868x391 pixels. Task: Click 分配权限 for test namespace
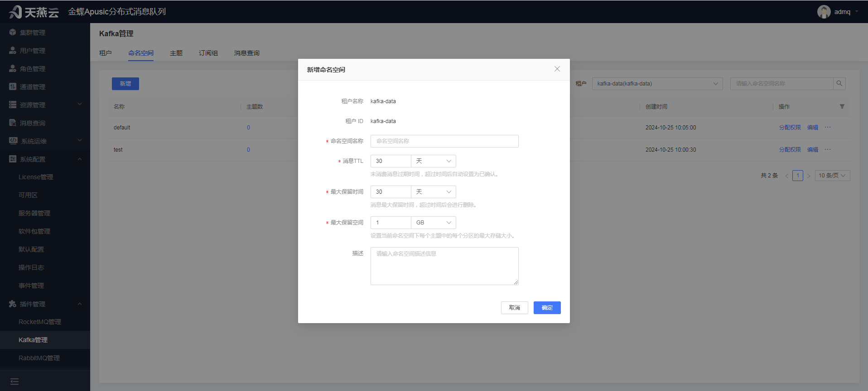(x=790, y=150)
